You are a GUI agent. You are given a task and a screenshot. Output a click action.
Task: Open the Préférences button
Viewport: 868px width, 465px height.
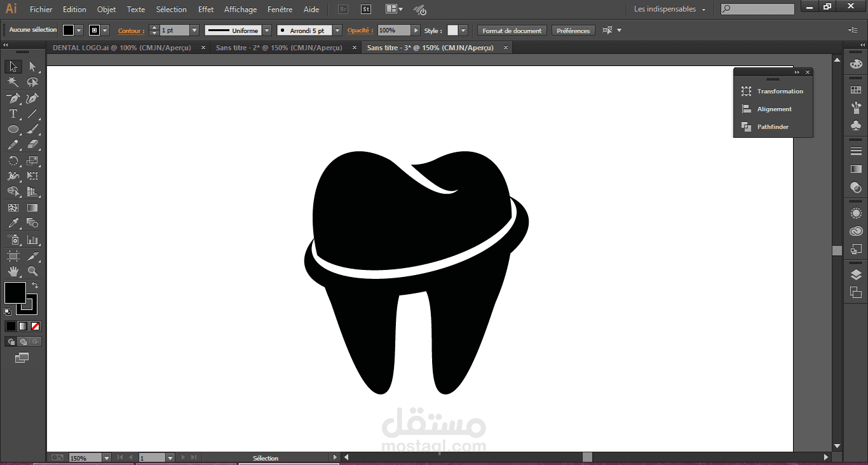click(573, 30)
